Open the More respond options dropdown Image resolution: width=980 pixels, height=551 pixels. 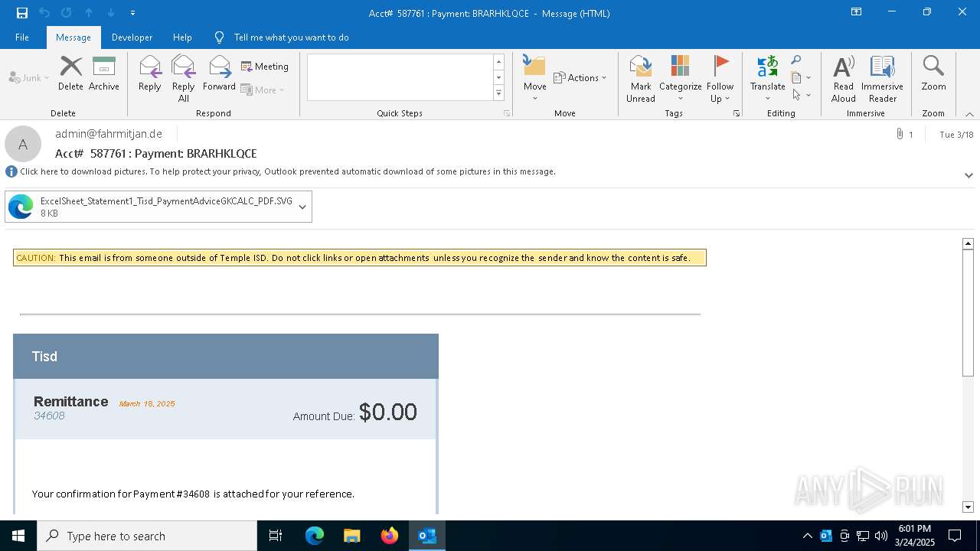263,90
